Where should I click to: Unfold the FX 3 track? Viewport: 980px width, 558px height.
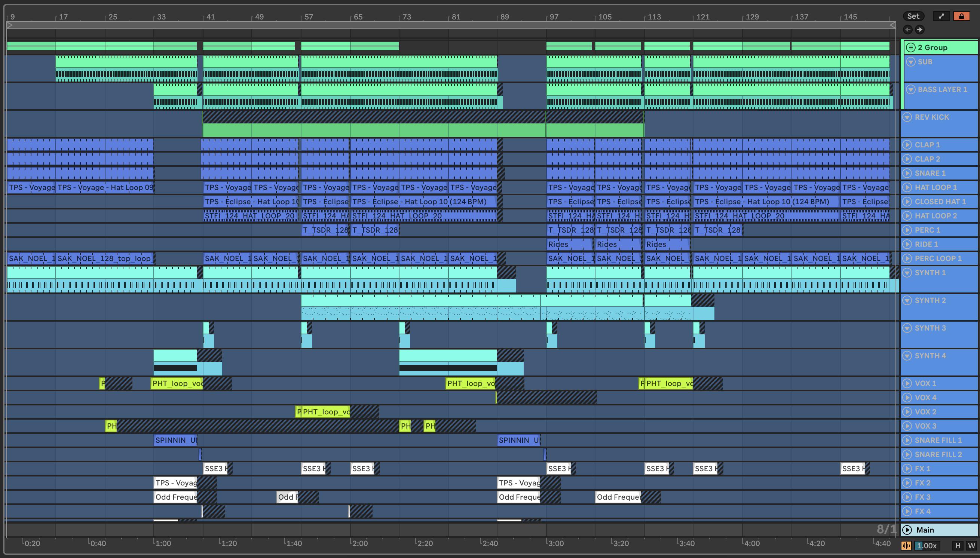click(907, 497)
